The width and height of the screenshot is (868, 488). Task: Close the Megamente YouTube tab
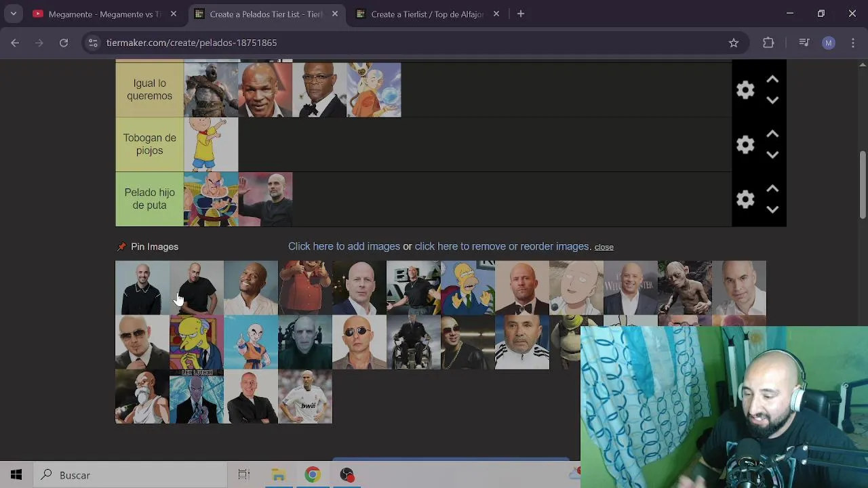point(174,14)
